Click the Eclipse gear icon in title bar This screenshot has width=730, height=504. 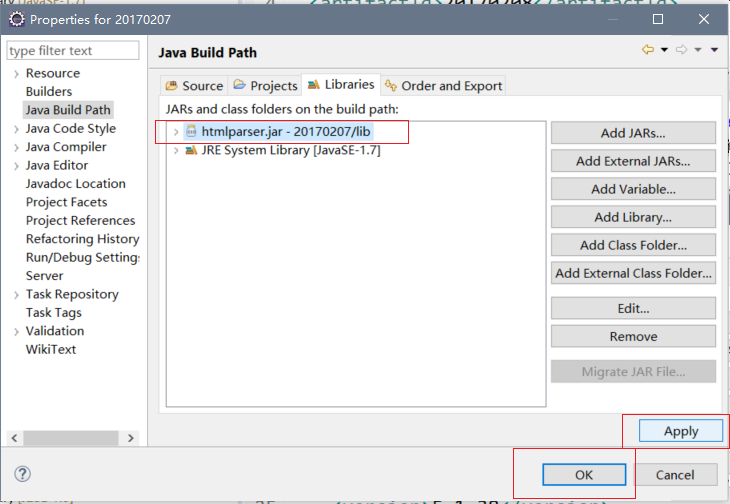tap(17, 19)
